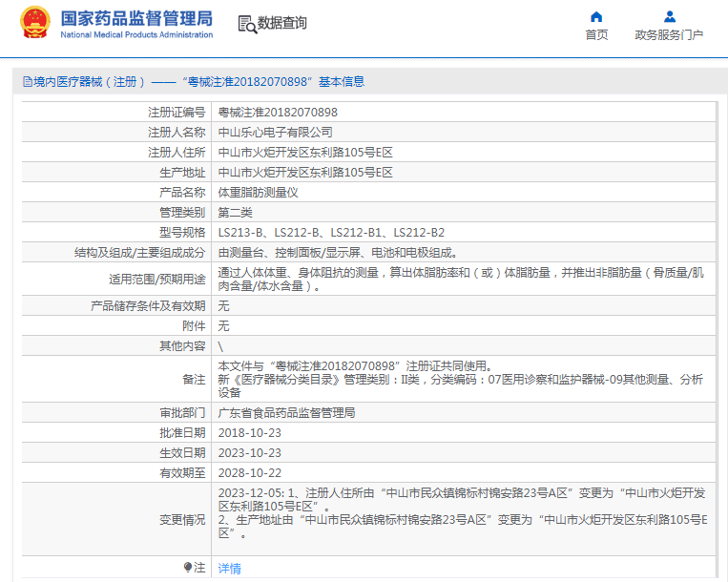Click the 生产地址 label

(x=182, y=172)
